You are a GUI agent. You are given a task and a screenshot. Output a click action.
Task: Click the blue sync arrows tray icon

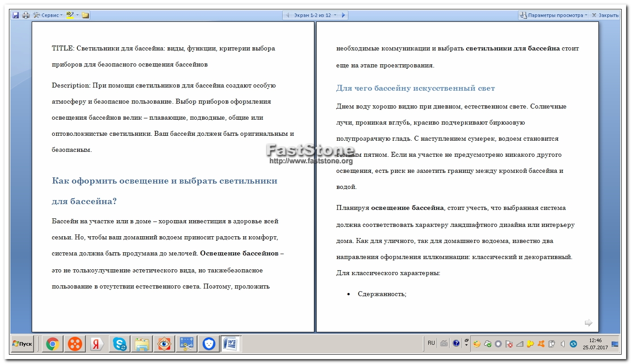coord(573,344)
